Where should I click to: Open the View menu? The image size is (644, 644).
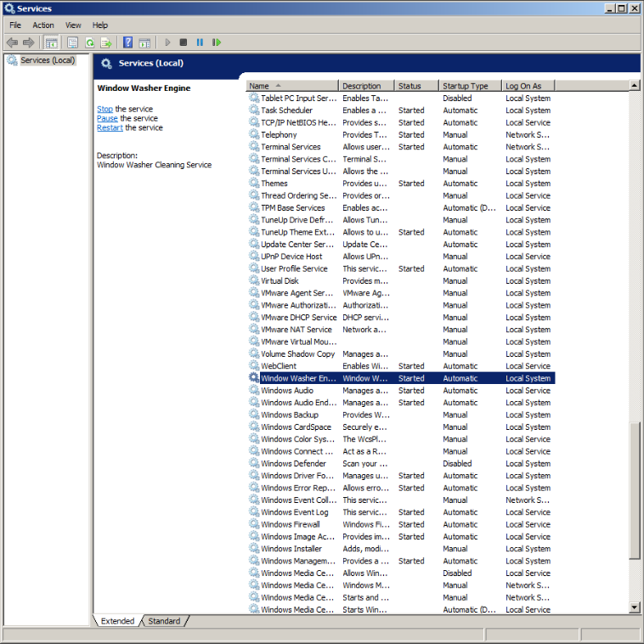pyautogui.click(x=73, y=25)
